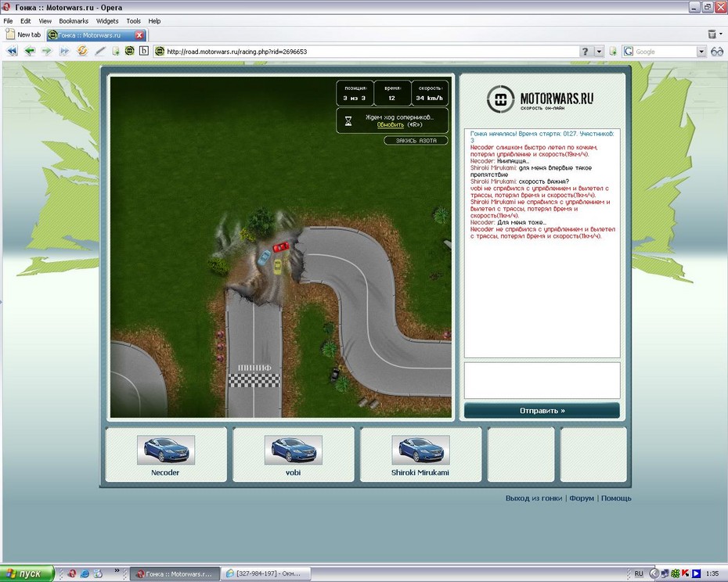Open the Bookmarks menu

74,21
